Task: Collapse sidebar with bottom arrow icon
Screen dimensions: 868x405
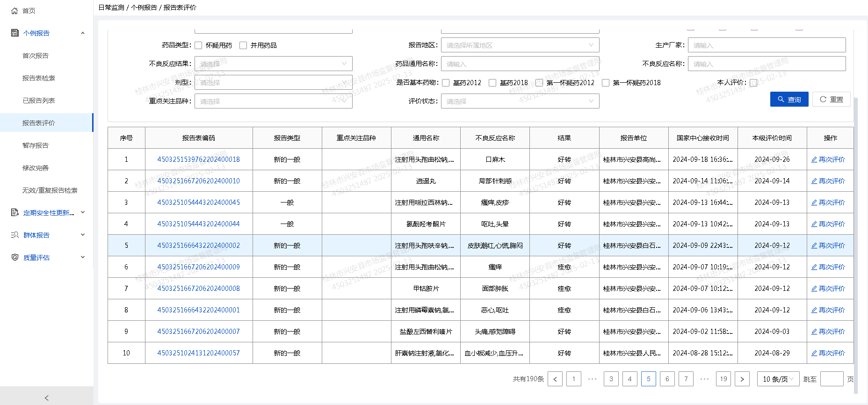Action: [46, 398]
